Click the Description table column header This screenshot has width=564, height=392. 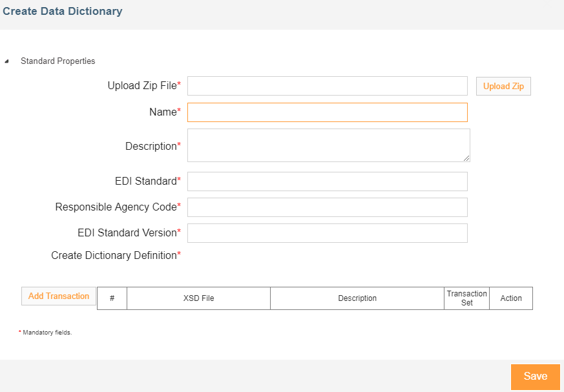(x=357, y=298)
